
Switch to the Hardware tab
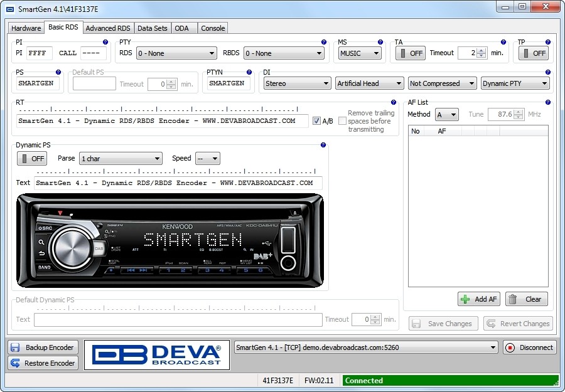[x=26, y=28]
